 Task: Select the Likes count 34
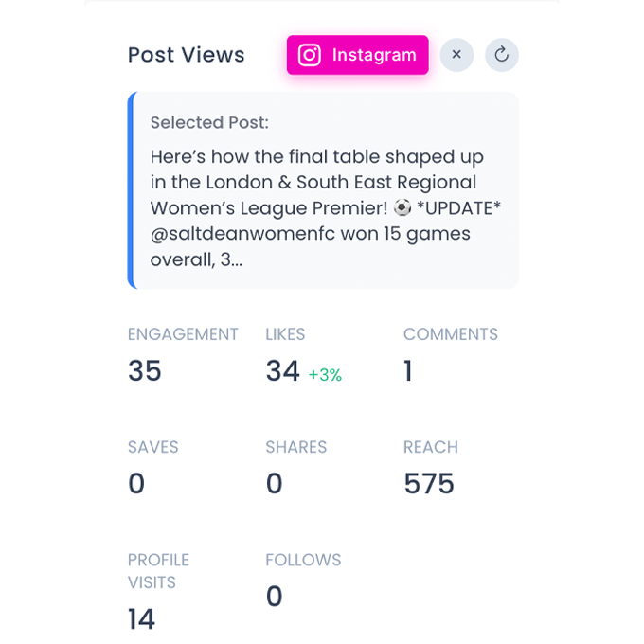(282, 371)
